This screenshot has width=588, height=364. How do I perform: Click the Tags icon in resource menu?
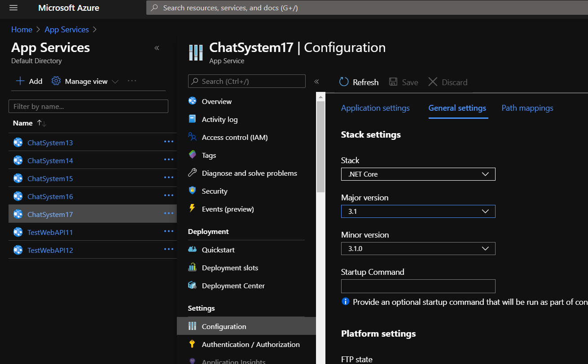pyautogui.click(x=192, y=155)
